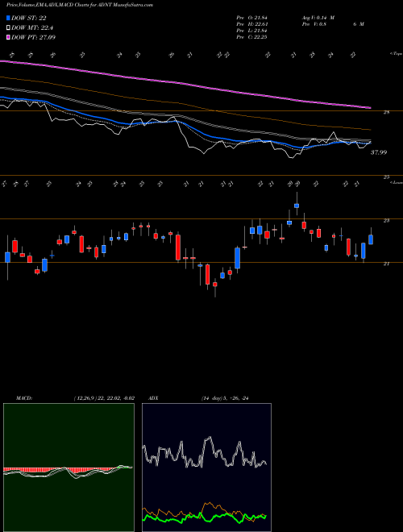Viewport: 403px width, 532px height.
Task: Click the pink DOW PT legend swatch
Action: click(x=8, y=37)
